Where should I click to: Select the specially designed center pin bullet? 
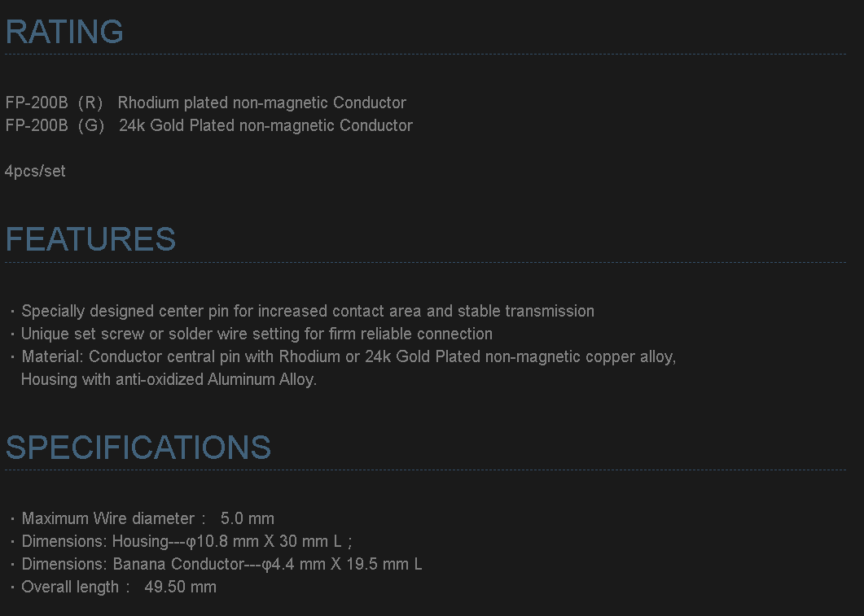[x=308, y=311]
